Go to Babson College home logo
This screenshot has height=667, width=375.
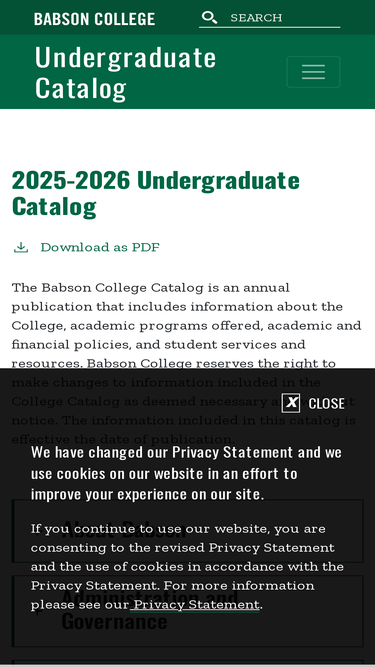coord(94,18)
